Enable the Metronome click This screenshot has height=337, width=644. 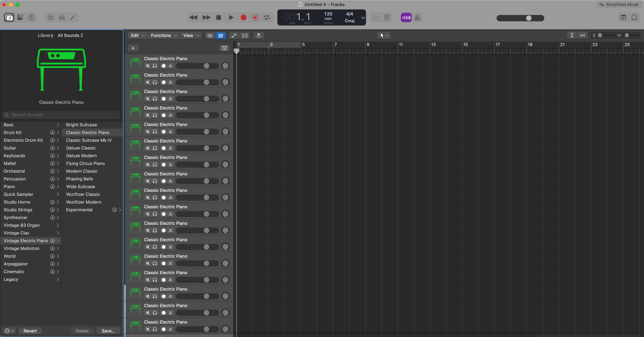[x=417, y=17]
